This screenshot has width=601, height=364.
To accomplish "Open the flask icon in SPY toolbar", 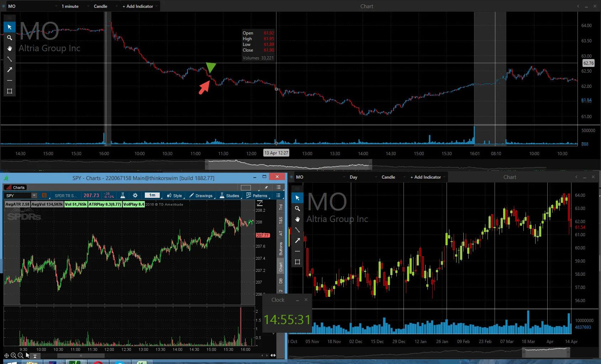I will pos(122,195).
